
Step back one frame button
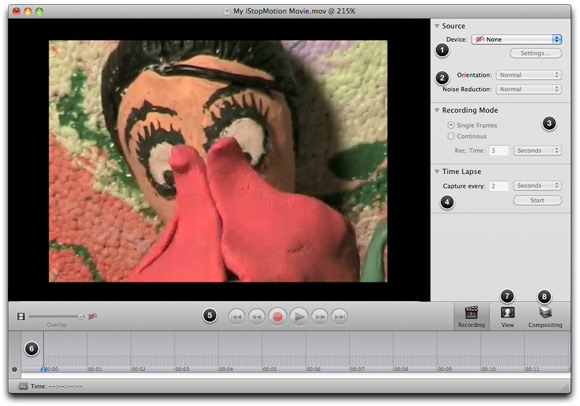(x=257, y=317)
